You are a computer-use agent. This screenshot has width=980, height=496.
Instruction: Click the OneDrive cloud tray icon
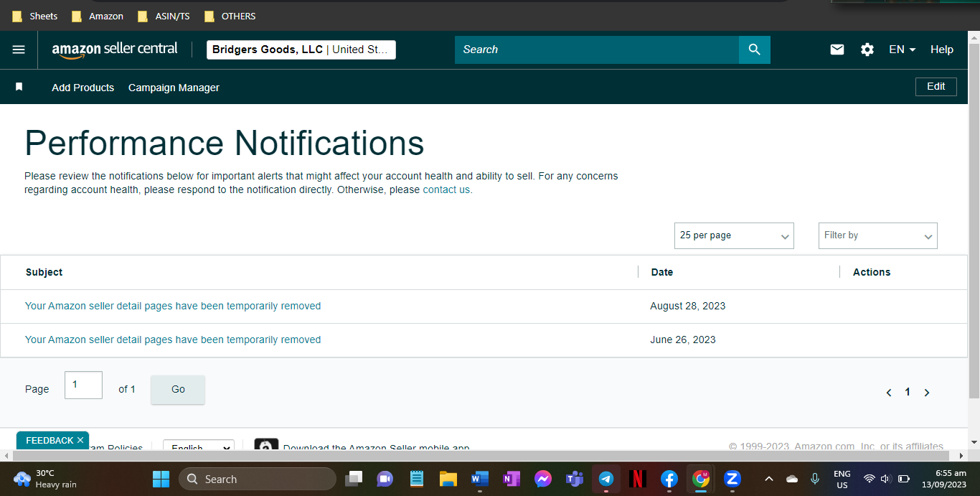click(792, 479)
